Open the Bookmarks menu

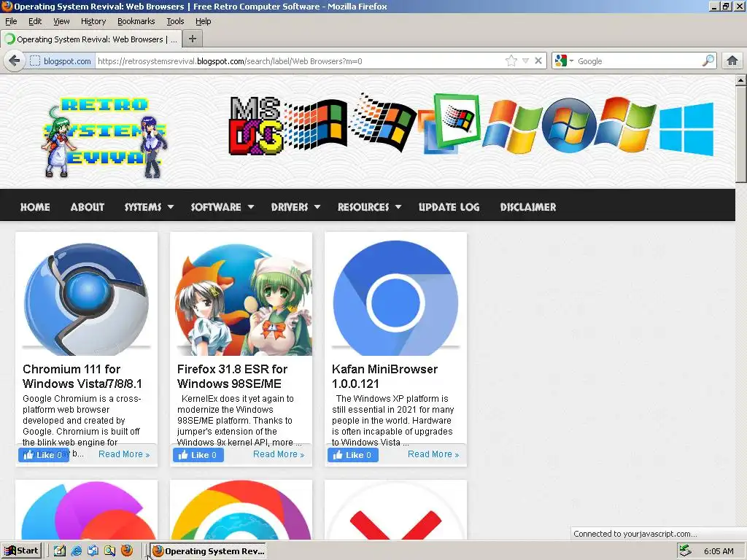tap(136, 21)
